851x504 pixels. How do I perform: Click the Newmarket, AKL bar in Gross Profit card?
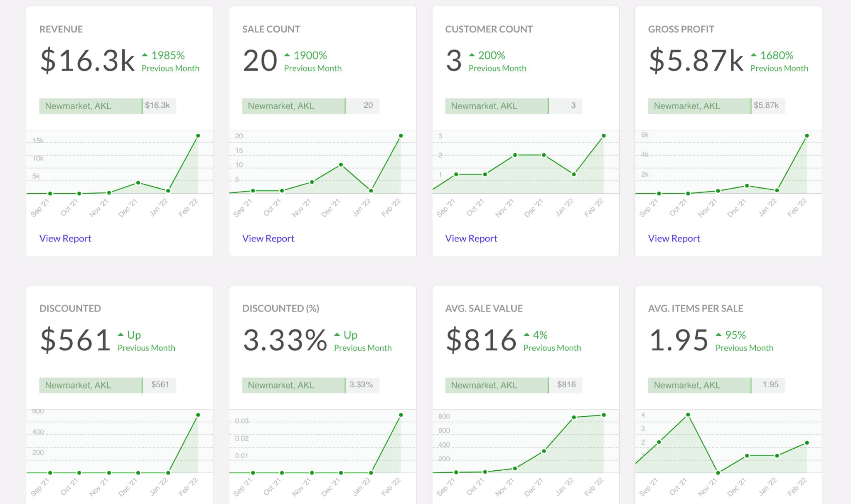pyautogui.click(x=699, y=106)
